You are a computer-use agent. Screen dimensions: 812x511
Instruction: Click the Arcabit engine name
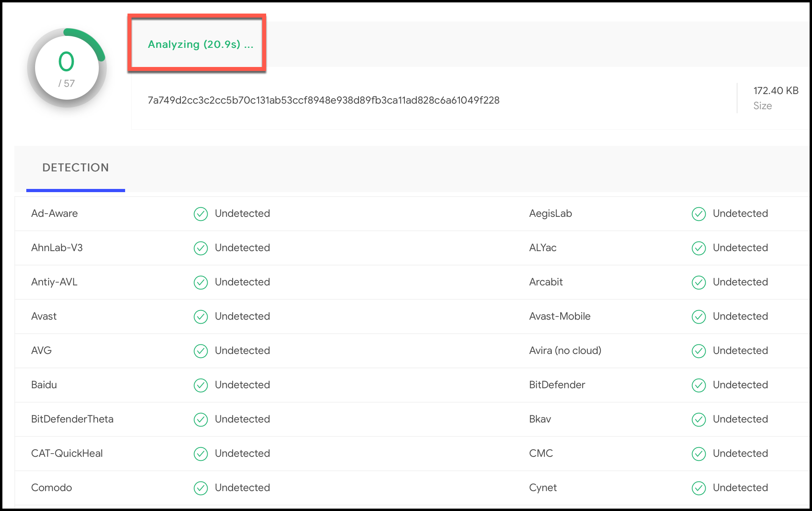coord(545,282)
